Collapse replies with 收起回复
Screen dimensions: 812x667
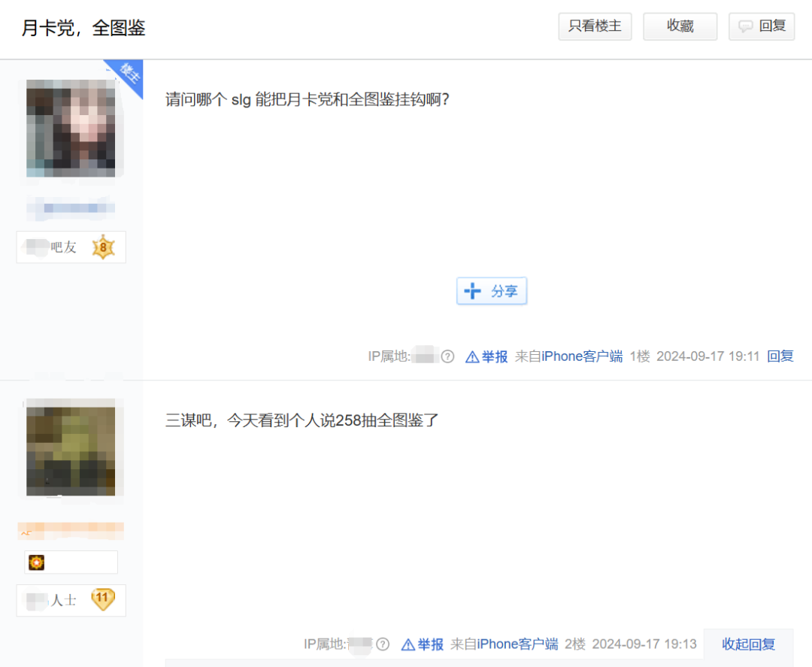(748, 644)
